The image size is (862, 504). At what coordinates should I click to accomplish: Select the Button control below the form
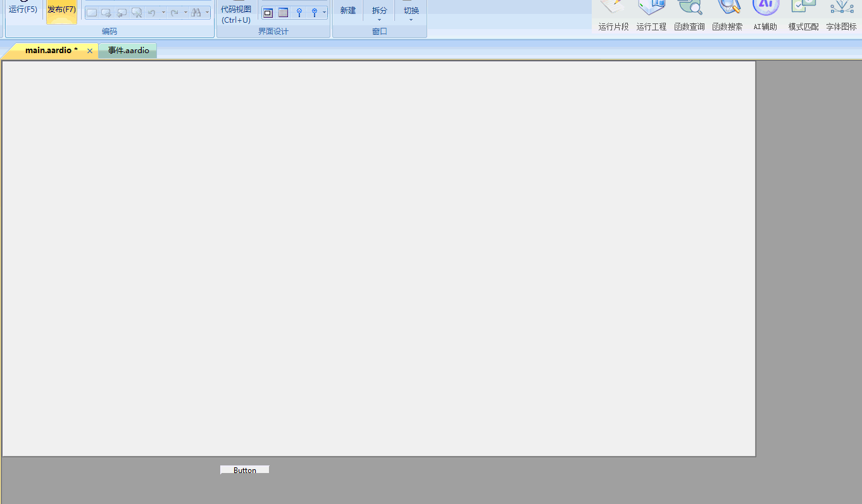pyautogui.click(x=245, y=470)
